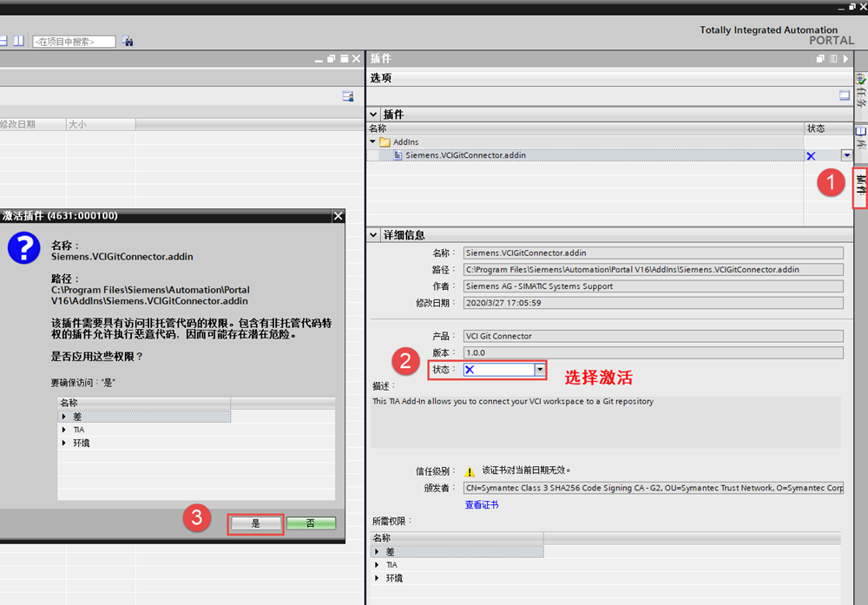This screenshot has width=868, height=605.
Task: Maximize the left editor pane
Action: pos(344,59)
